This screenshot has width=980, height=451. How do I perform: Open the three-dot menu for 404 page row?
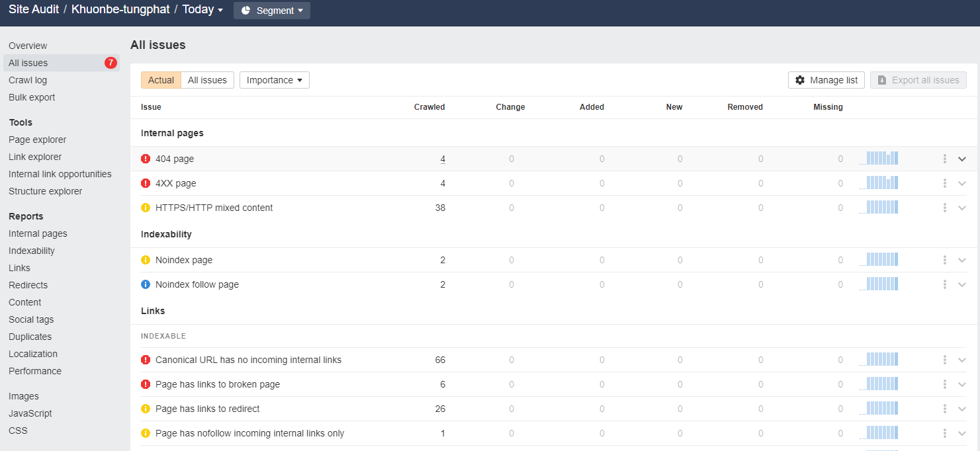tap(945, 159)
